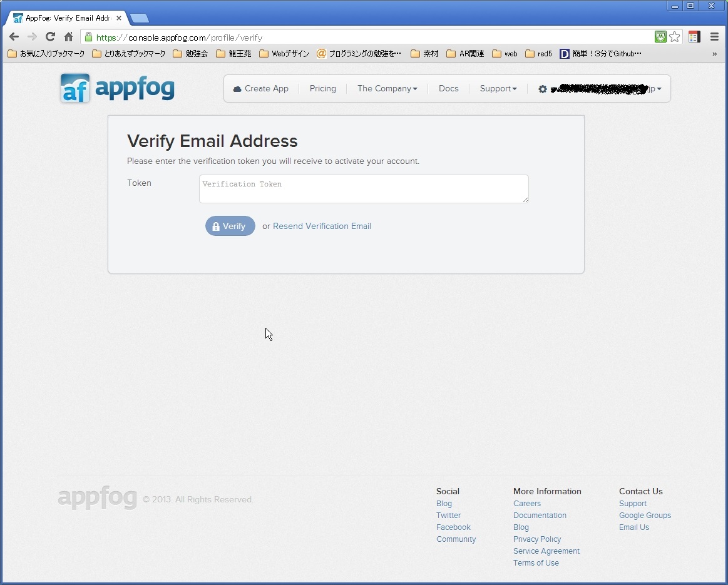Screen dimensions: 728x585
Task: Open the Documentation footer link
Action: point(540,516)
